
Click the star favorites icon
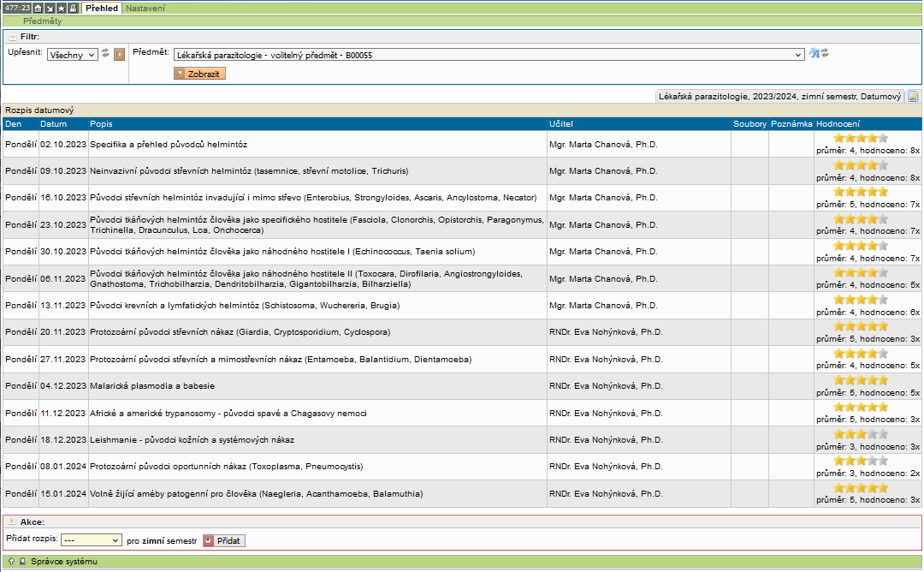tap(61, 8)
